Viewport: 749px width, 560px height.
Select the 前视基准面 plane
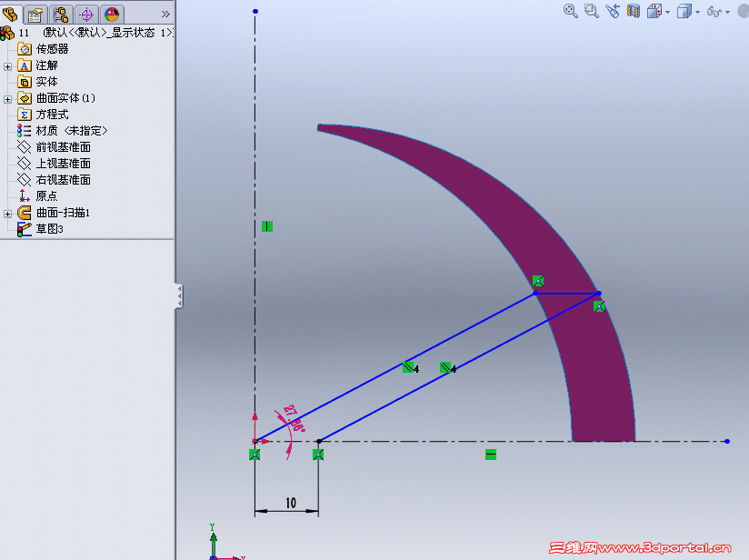63,147
